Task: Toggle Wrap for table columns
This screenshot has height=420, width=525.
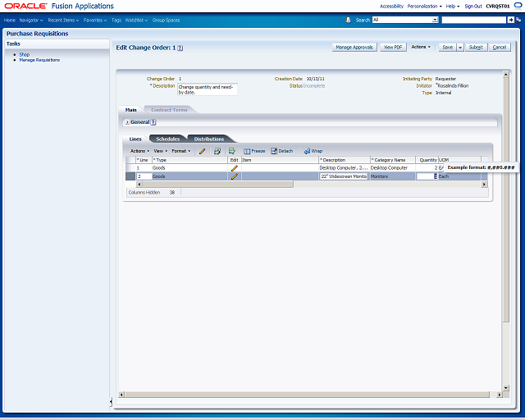Action: (313, 151)
